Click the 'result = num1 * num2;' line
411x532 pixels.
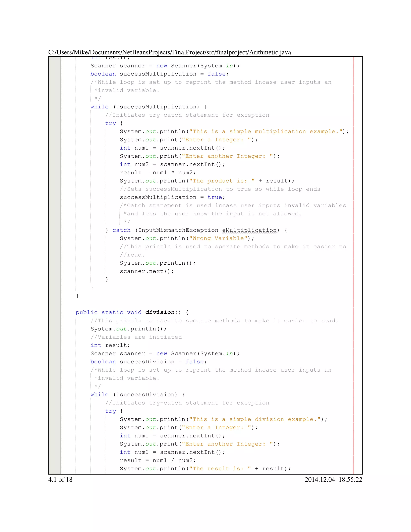pyautogui.click(x=158, y=172)
